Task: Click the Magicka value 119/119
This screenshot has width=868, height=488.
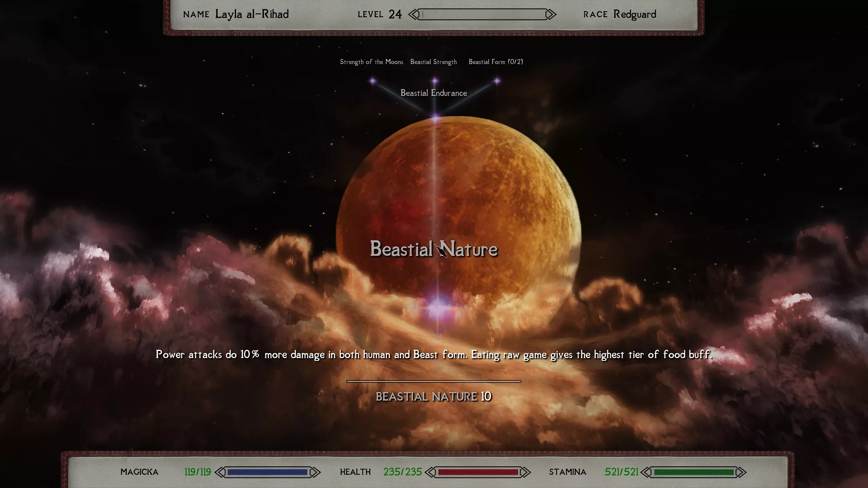Action: (198, 472)
